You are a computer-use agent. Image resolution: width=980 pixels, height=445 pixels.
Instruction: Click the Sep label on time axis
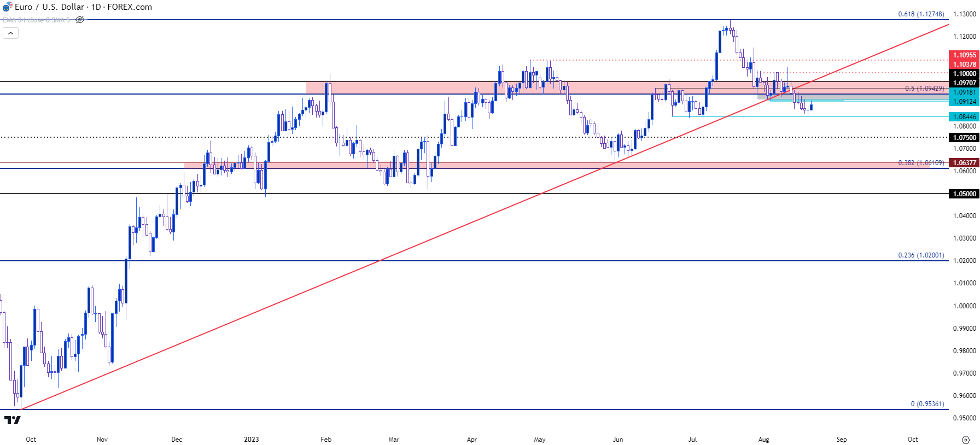click(x=842, y=440)
